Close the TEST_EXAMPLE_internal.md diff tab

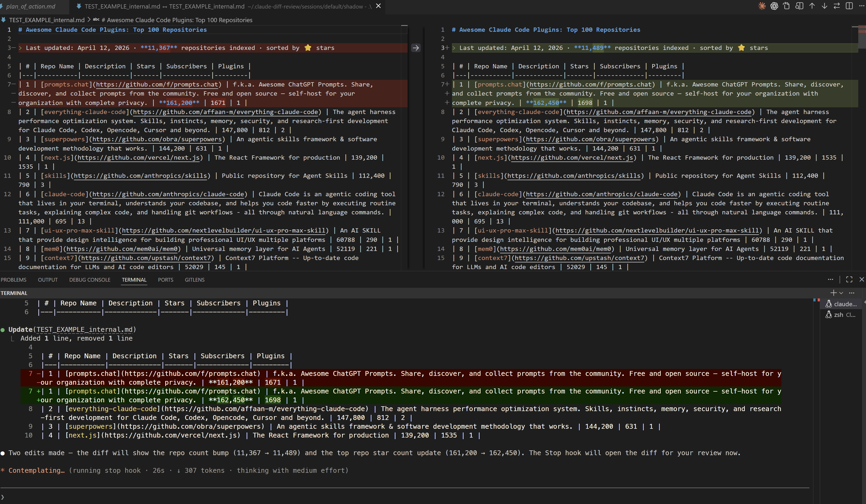coord(378,6)
